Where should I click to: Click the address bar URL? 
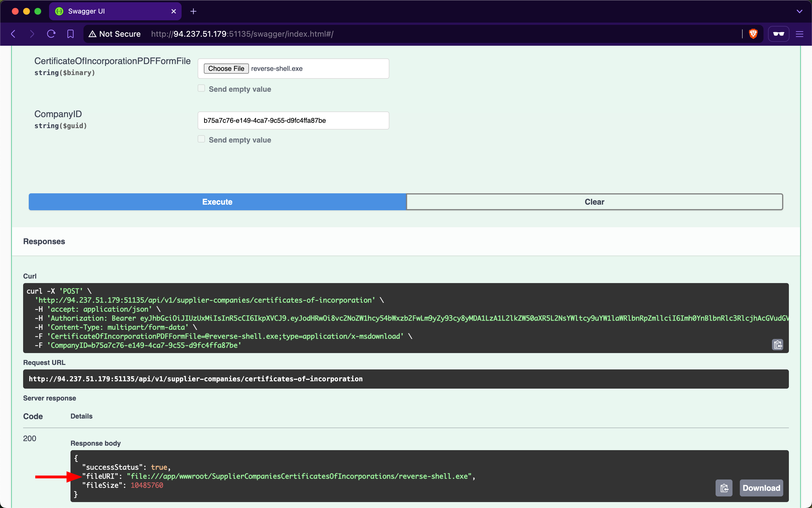click(242, 34)
